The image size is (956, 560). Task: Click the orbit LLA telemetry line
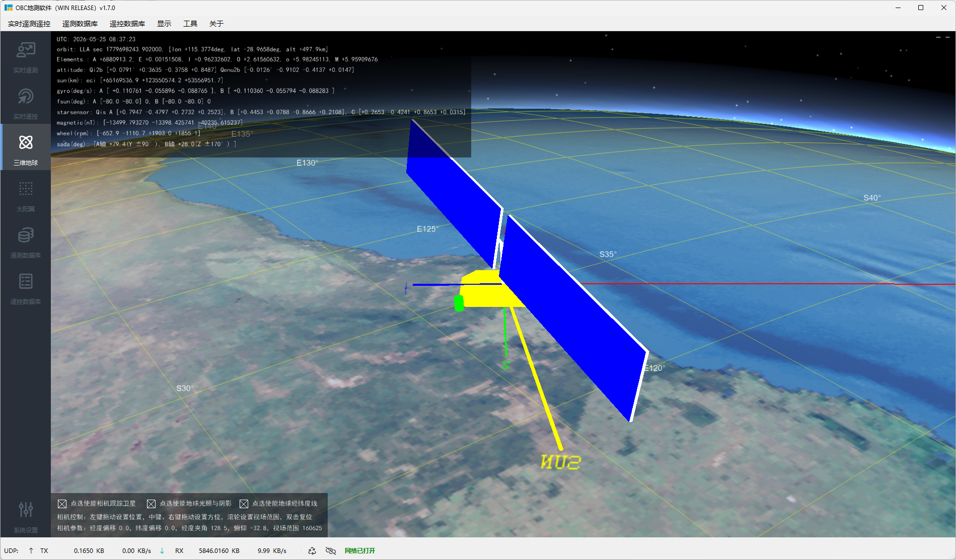[x=192, y=49]
